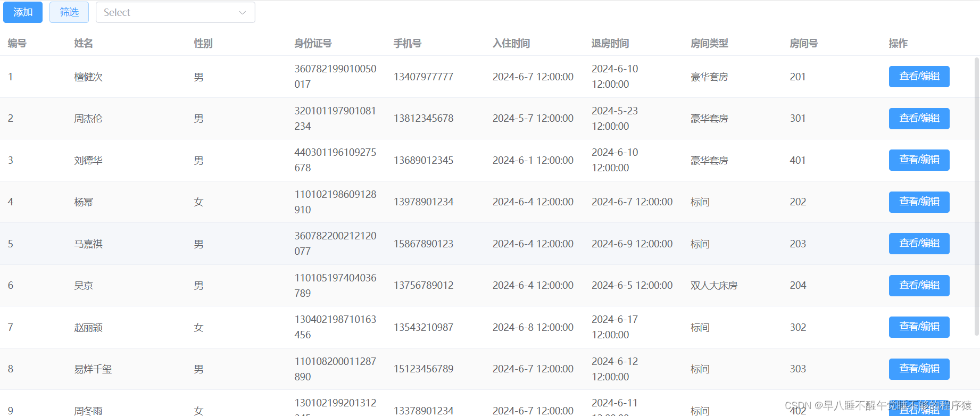980x416 pixels.
Task: Click ID number starting 360782200212120
Action: pyautogui.click(x=335, y=244)
